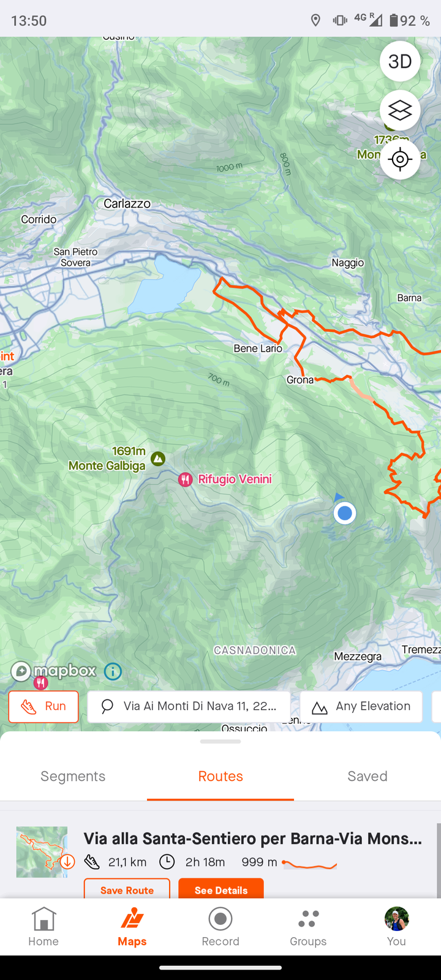Open the Via Ai Monti Di Nava location search
This screenshot has height=980, width=441.
(x=189, y=706)
